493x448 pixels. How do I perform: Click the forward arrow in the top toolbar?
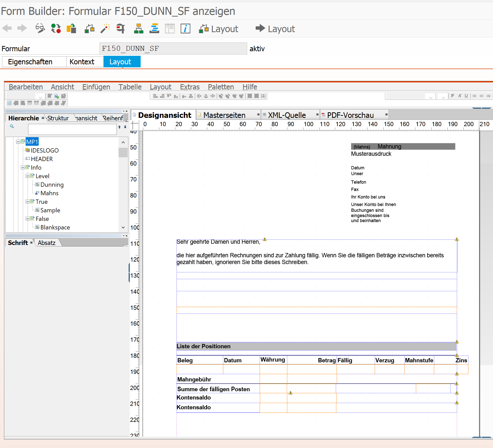(x=22, y=28)
